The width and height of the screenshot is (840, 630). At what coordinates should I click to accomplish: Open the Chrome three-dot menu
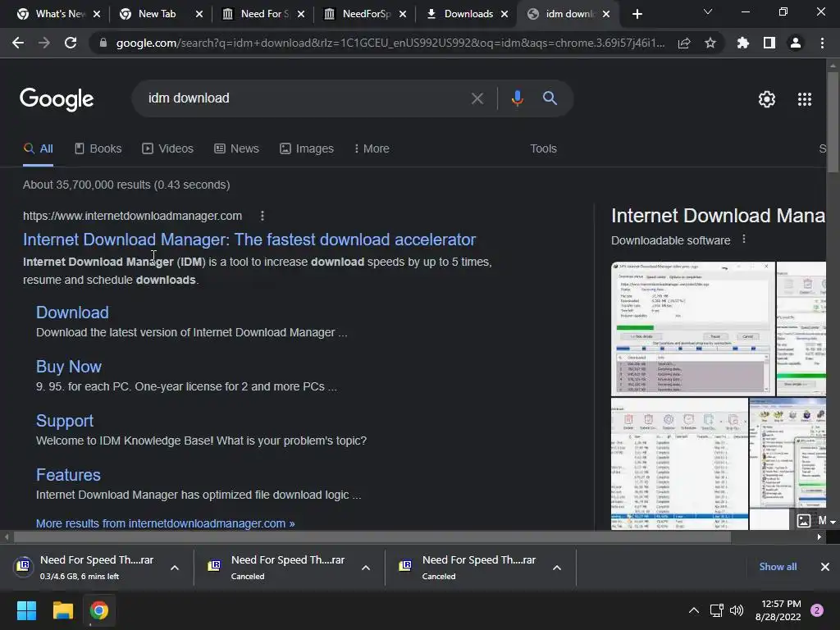(822, 43)
